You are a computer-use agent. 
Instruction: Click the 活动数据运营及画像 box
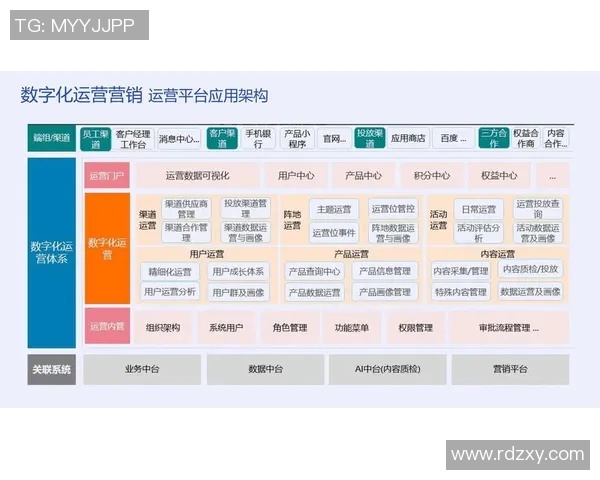click(x=538, y=233)
